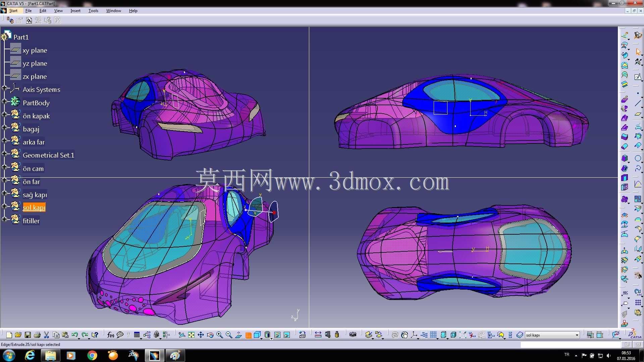The width and height of the screenshot is (644, 362).
Task: Open the Insert menu
Action: (x=75, y=11)
